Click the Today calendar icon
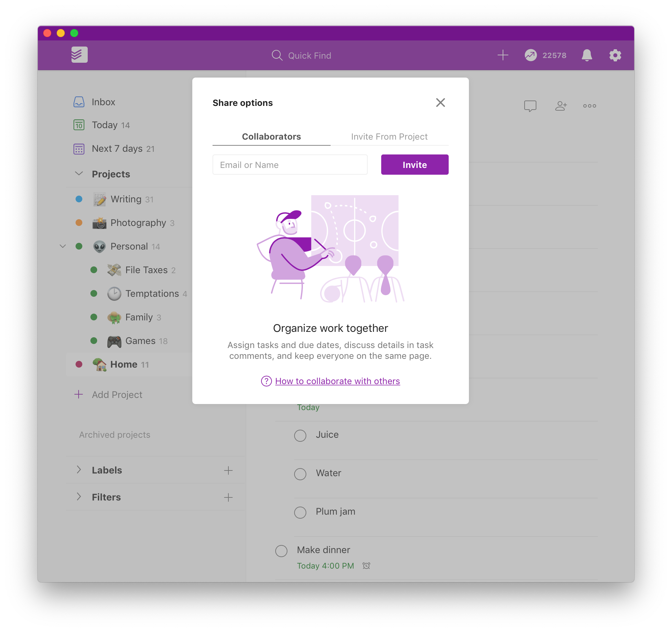Image resolution: width=672 pixels, height=632 pixels. point(79,125)
